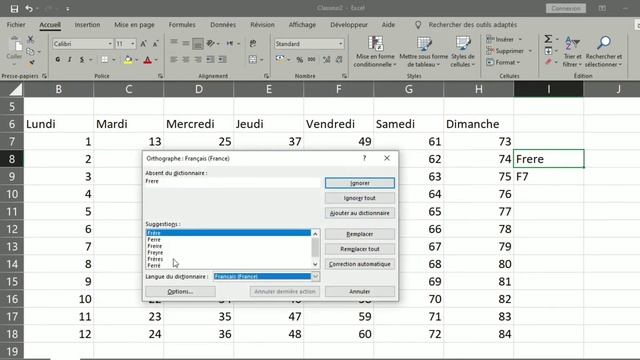The height and width of the screenshot is (360, 640).
Task: Click the increase decimal icon
Action: tap(327, 60)
